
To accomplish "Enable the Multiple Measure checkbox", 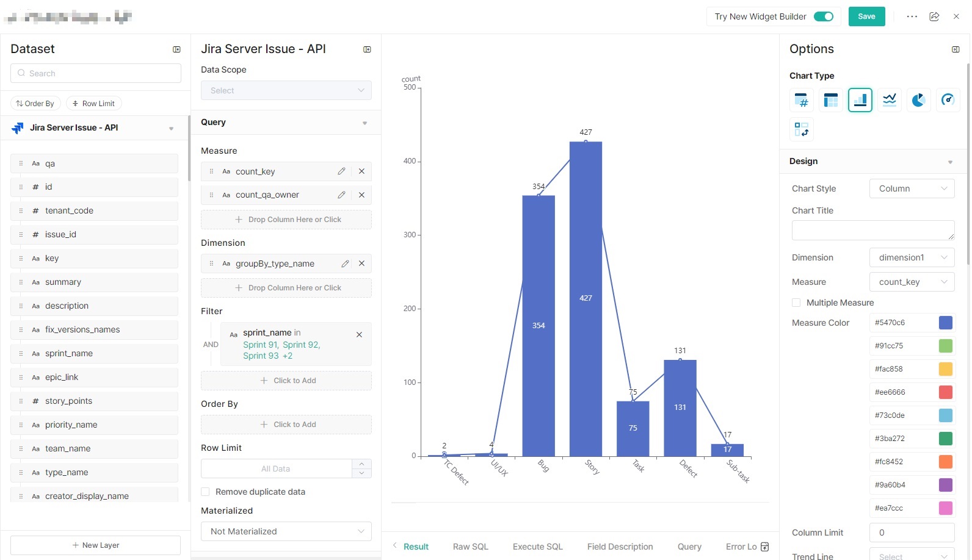I will [796, 303].
